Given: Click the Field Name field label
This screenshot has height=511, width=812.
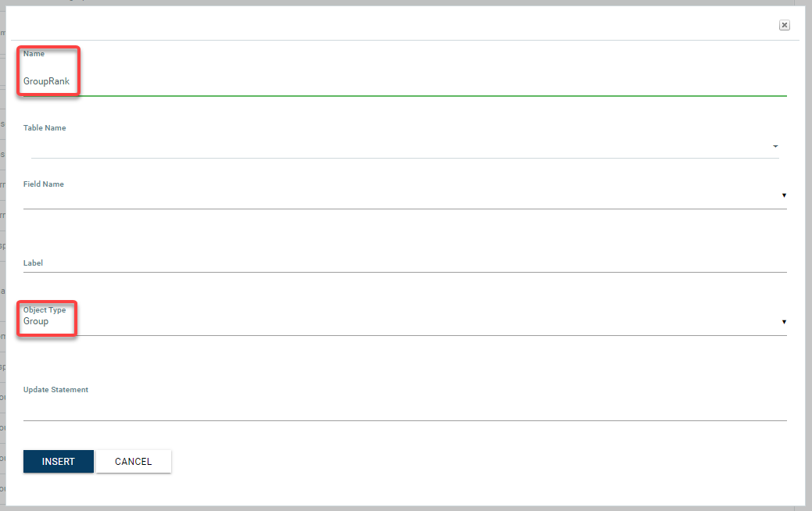Looking at the screenshot, I should click(x=44, y=184).
